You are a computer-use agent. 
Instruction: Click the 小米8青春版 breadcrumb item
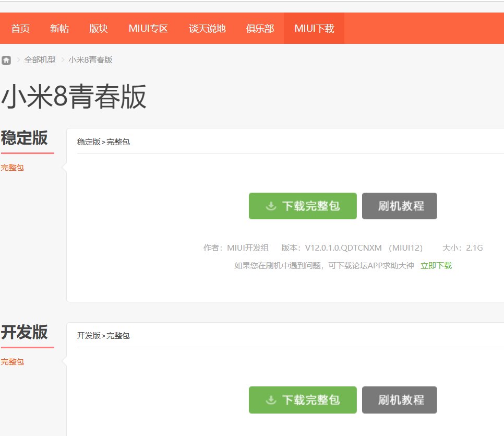click(90, 60)
